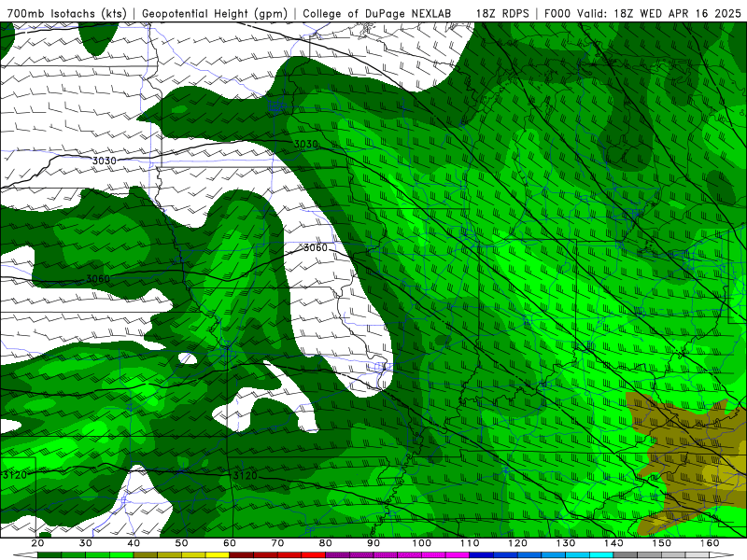Click the 150 knot label on the color scale

tap(662, 543)
